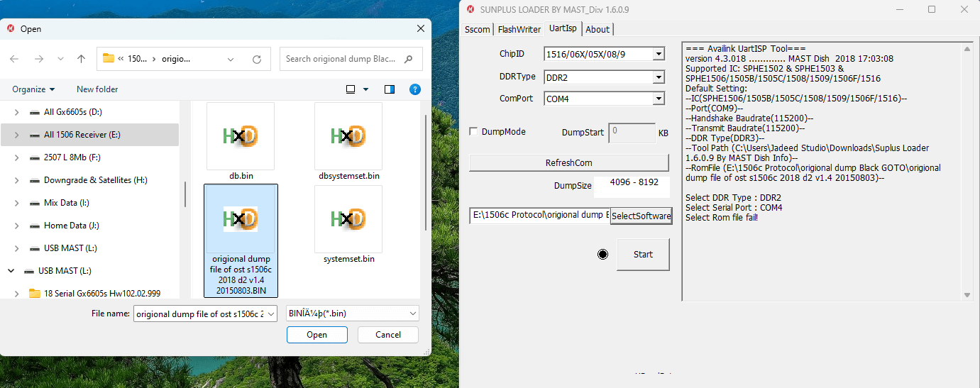The image size is (980, 388).
Task: Click the black status indicator circle
Action: point(603,255)
